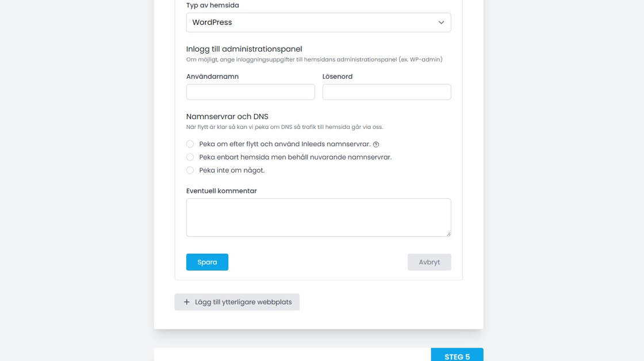
Task: Click the 'Lösenord' field label
Action: 338,77
